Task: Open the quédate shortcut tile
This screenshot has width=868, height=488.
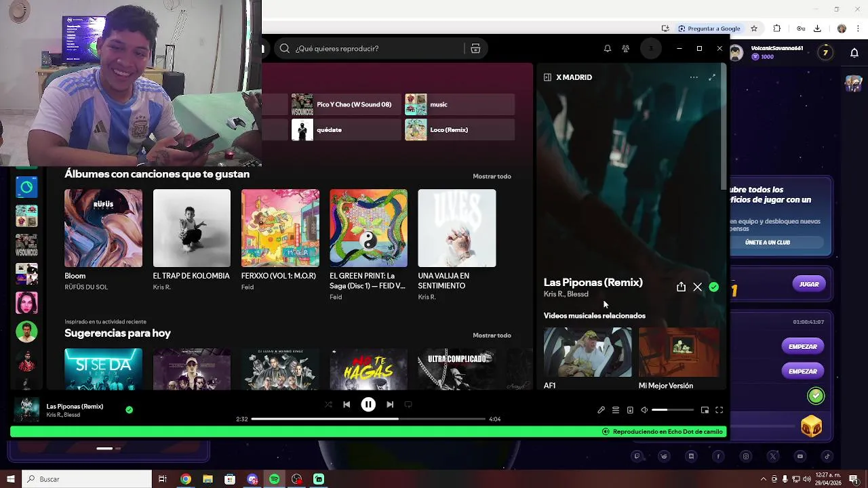Action: coord(346,129)
